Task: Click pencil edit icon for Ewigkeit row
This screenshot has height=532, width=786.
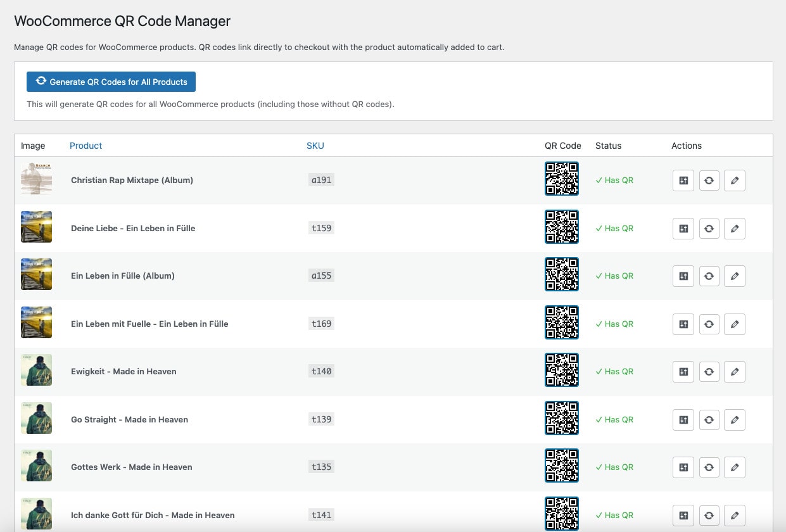Action: click(x=734, y=372)
